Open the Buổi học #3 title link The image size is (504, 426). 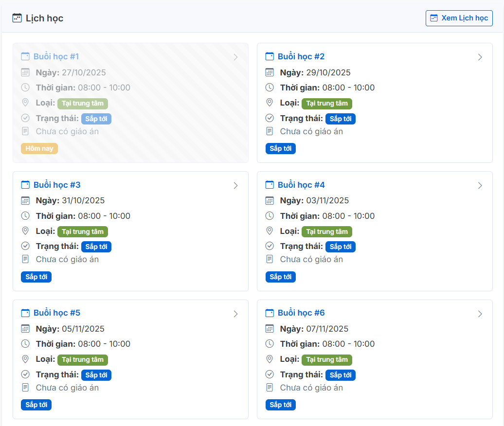[x=57, y=185]
